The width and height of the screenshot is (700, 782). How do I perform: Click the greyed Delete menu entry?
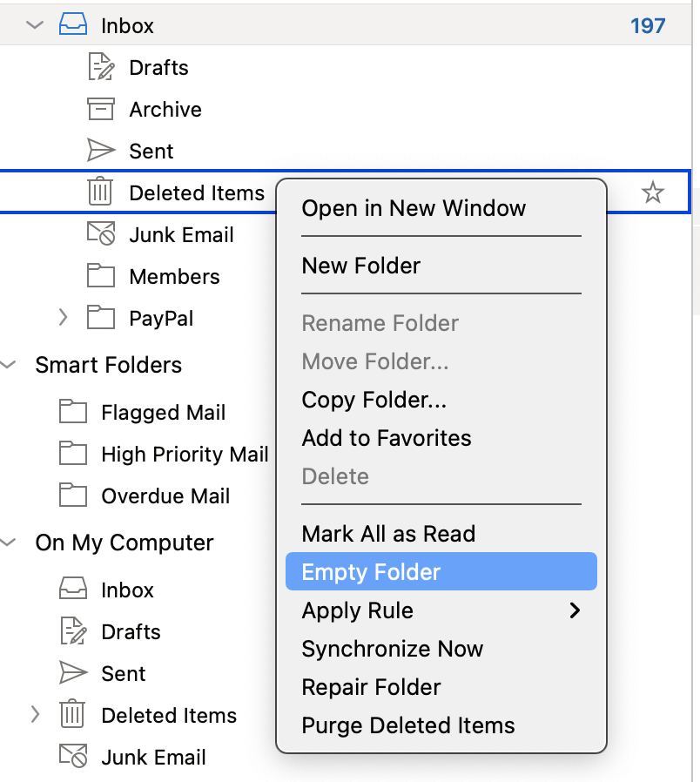(x=335, y=476)
